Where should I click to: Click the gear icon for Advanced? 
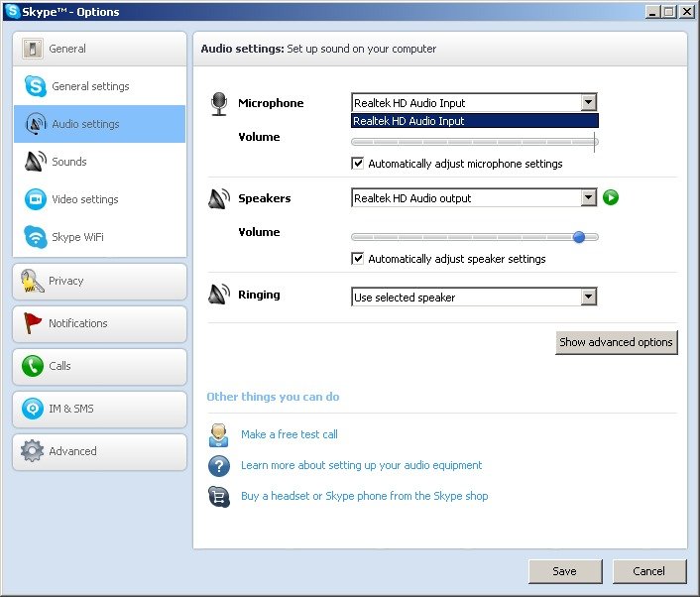point(32,451)
